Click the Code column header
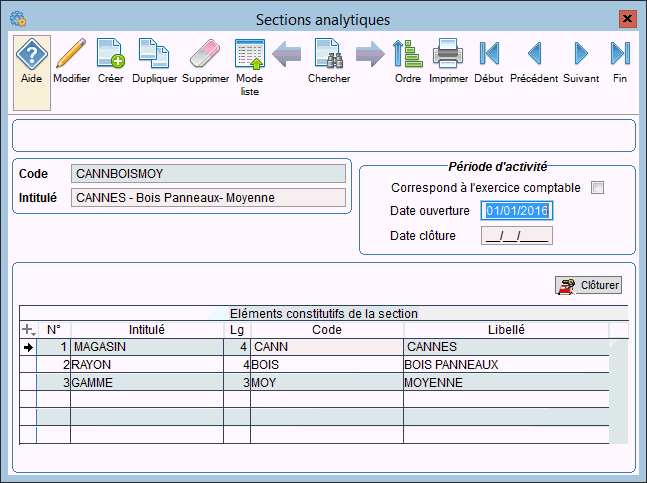647x483 pixels. click(x=327, y=330)
